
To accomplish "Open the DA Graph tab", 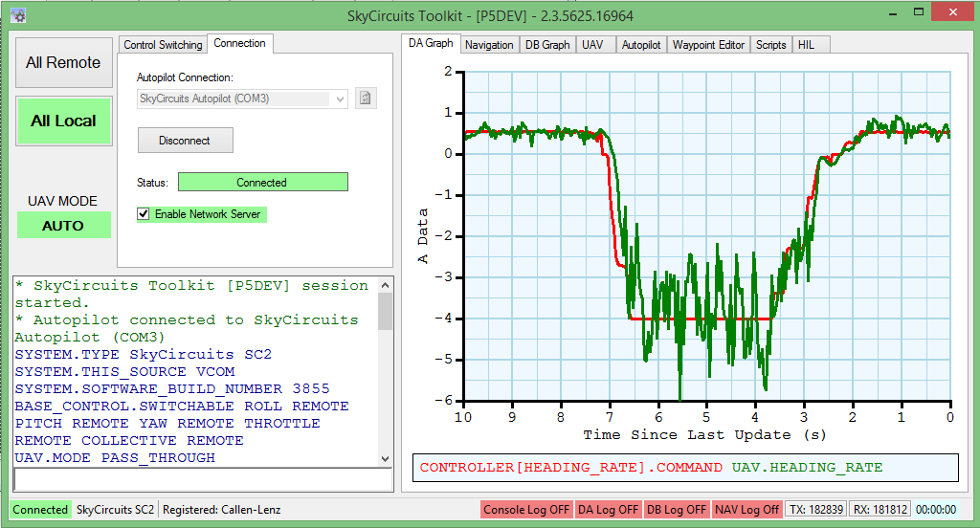I will 431,43.
